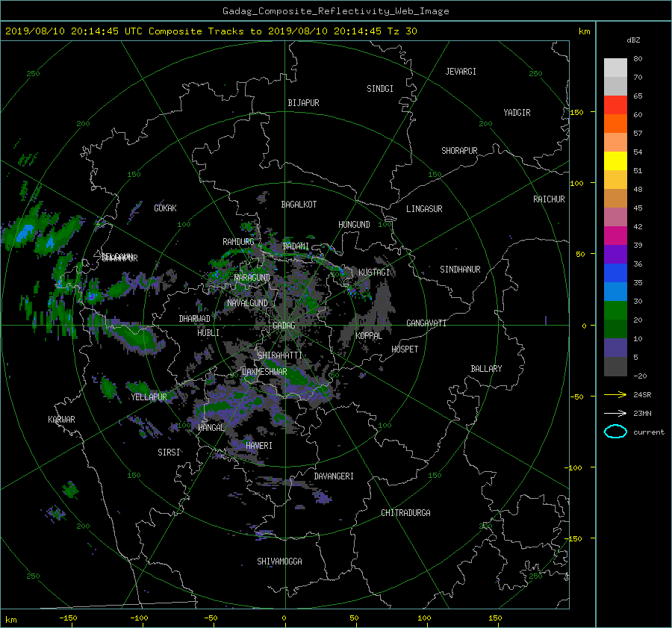Click the CHITRADURGA city label

coord(405,513)
